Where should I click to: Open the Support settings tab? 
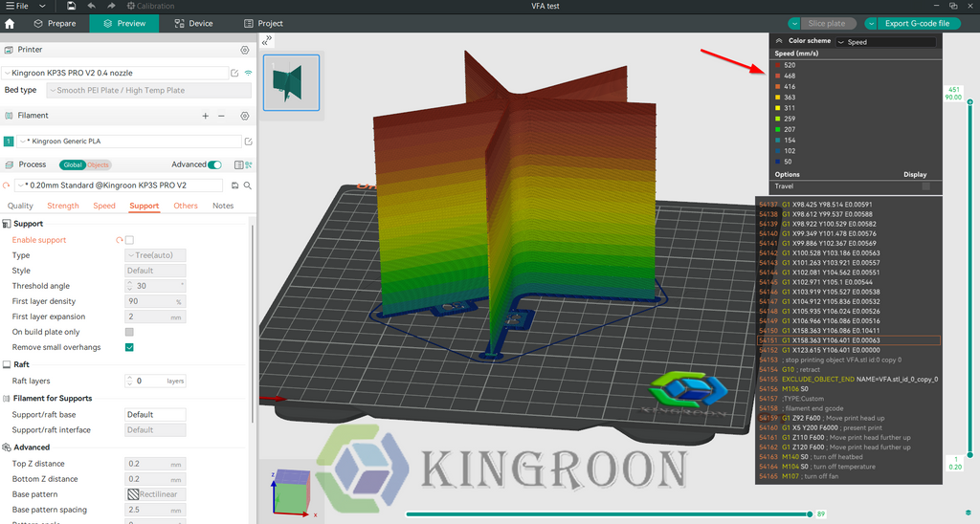click(145, 207)
